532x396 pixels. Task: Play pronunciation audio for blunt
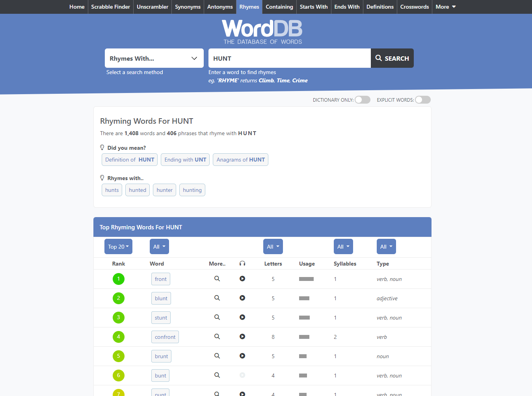[x=242, y=298]
